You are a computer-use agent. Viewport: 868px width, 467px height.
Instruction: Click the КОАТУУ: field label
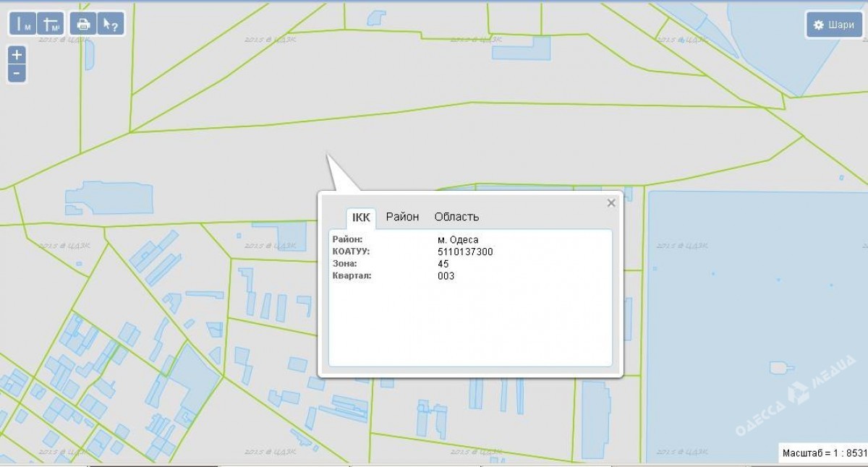(351, 252)
